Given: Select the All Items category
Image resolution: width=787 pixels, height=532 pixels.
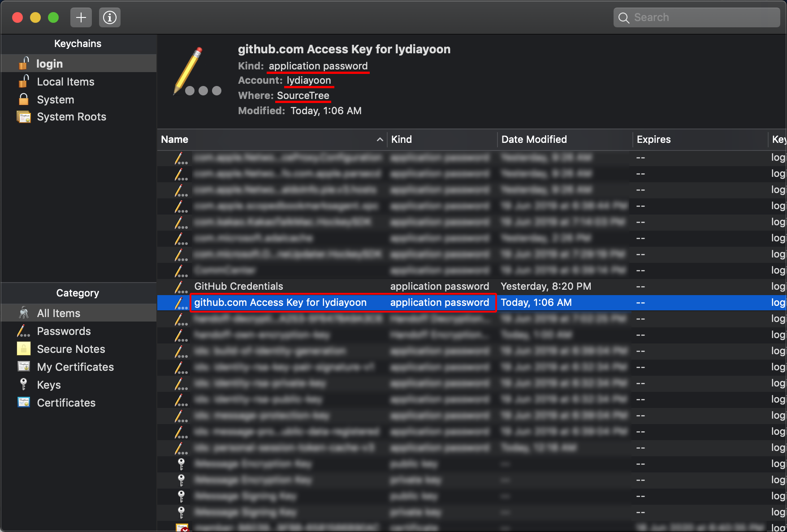Looking at the screenshot, I should pyautogui.click(x=78, y=313).
